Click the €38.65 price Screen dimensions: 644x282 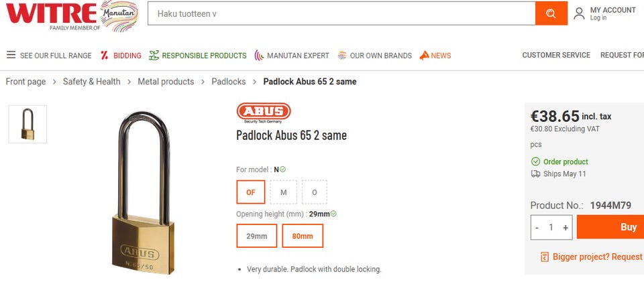[555, 117]
